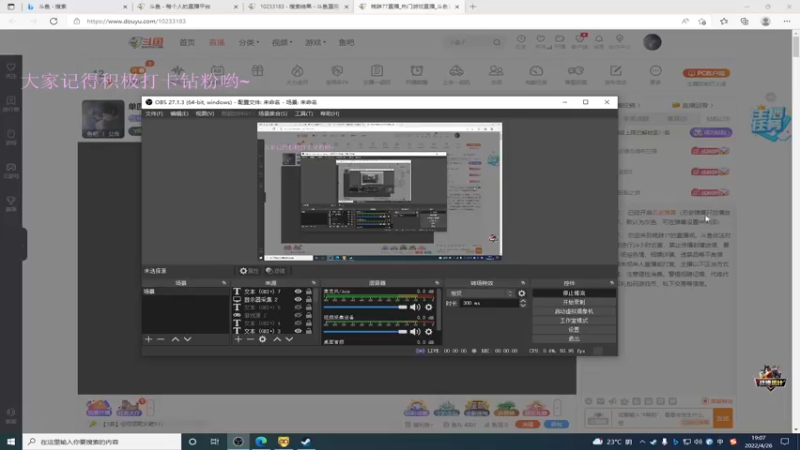
Task: Open OBS 视图(V) menu
Action: 205,114
